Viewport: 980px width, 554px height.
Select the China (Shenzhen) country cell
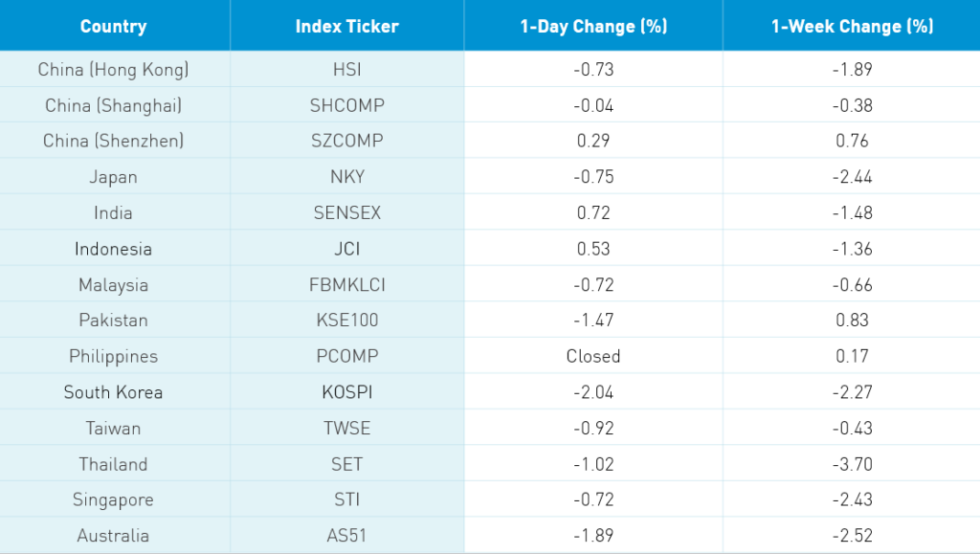[x=113, y=142]
